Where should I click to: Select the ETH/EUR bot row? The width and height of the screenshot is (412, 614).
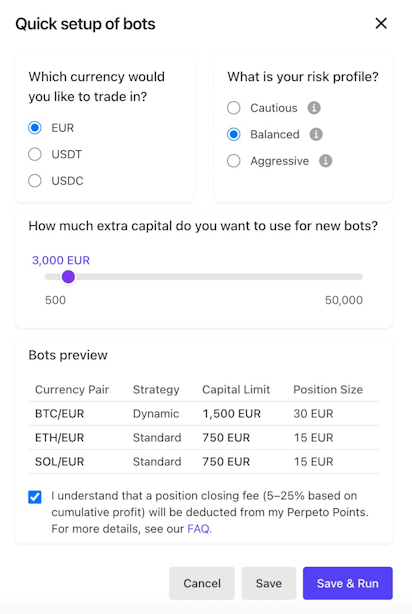pos(204,438)
